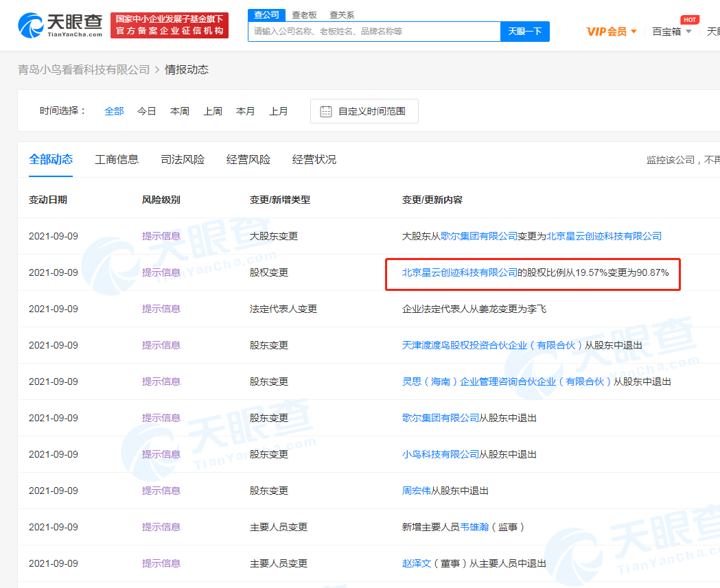Select the 本月 time filter

(x=245, y=111)
